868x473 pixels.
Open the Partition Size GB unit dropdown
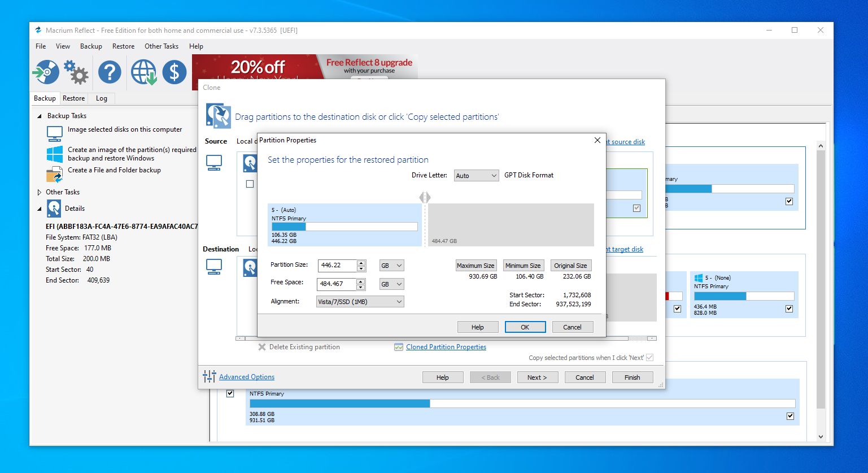[x=391, y=266]
